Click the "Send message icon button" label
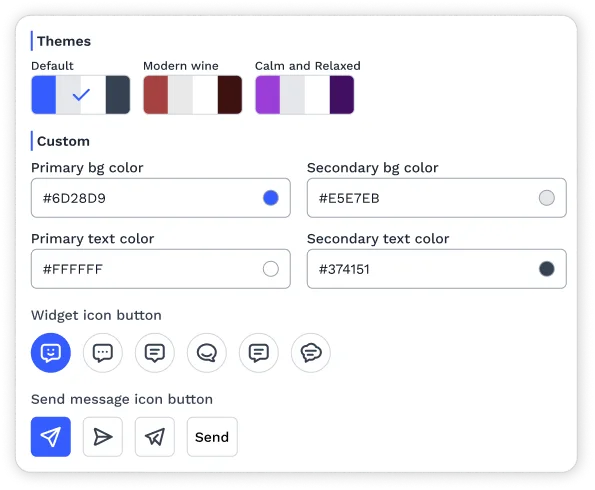Image resolution: width=595 pixels, height=490 pixels. coord(122,399)
